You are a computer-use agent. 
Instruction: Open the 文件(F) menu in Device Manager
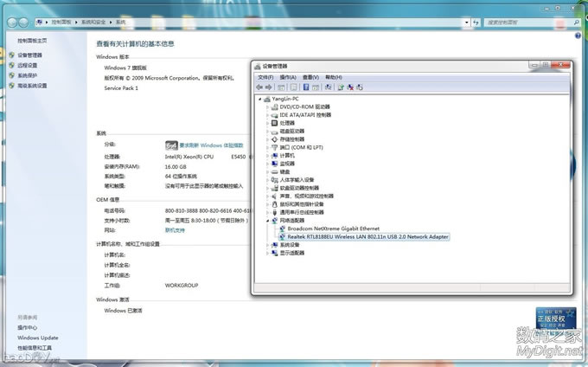pyautogui.click(x=265, y=77)
